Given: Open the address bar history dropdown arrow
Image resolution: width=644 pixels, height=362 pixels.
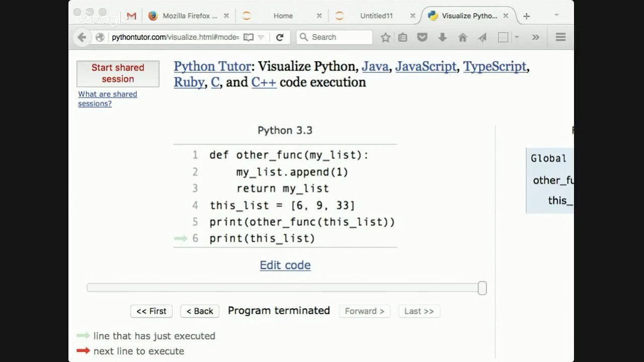Looking at the screenshot, I should [x=261, y=37].
